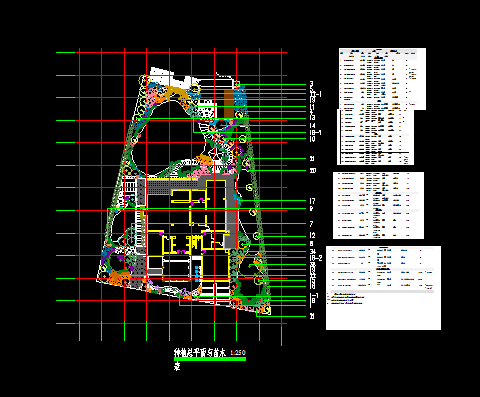Select the yellow circled tree at top-left corner

145,80
